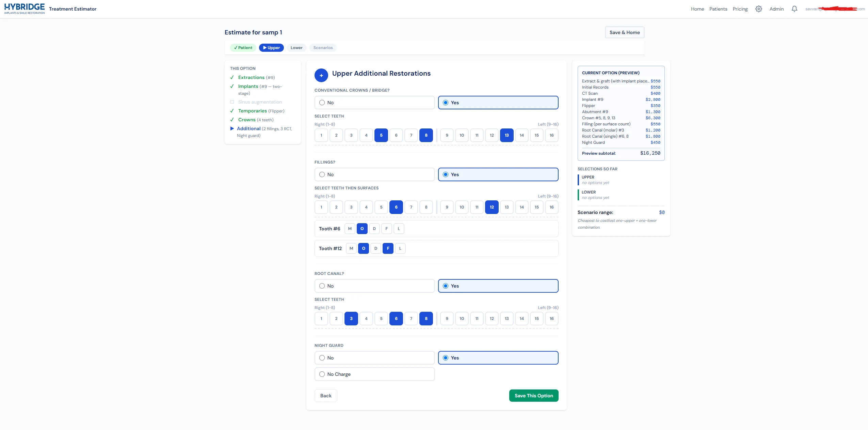Toggle O surface for Tooth #6
This screenshot has width=868, height=430.
click(362, 229)
